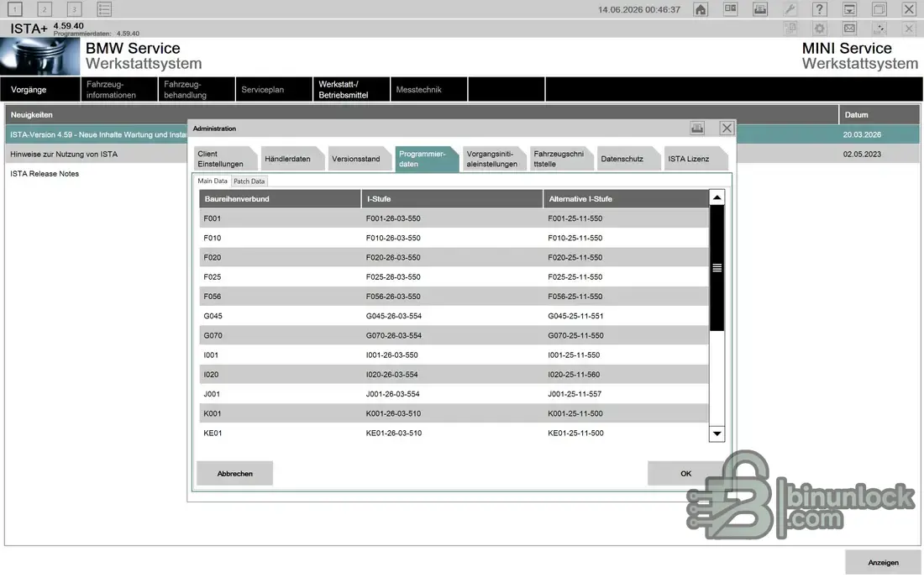This screenshot has width=924, height=578.
Task: Open the help question mark icon
Action: point(819,9)
